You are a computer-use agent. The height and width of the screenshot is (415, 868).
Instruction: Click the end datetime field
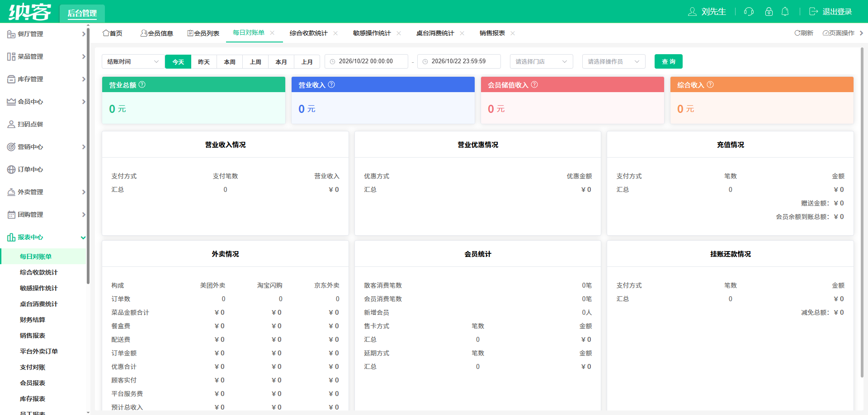[x=459, y=61]
